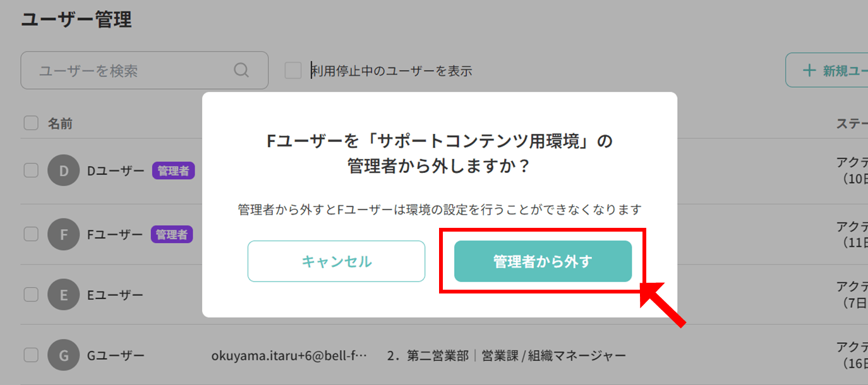Click the E user avatar icon
The image size is (868, 385).
[x=64, y=295]
